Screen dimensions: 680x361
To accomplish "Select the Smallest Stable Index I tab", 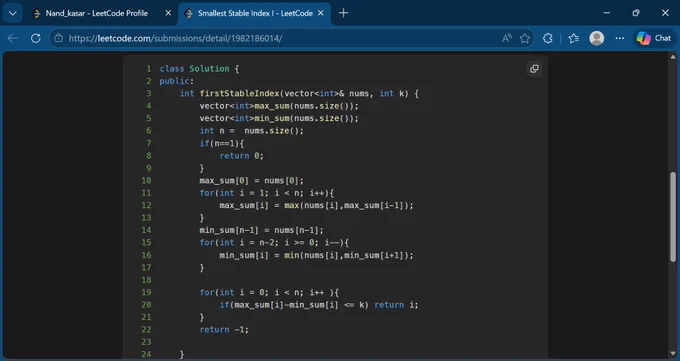I will [255, 13].
